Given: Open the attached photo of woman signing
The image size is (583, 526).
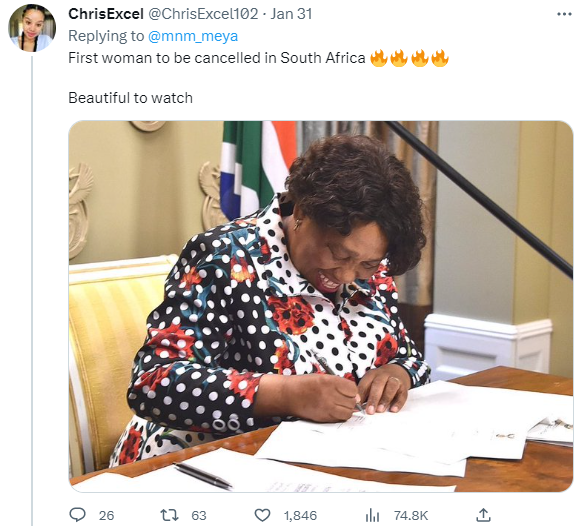Looking at the screenshot, I should [321, 306].
